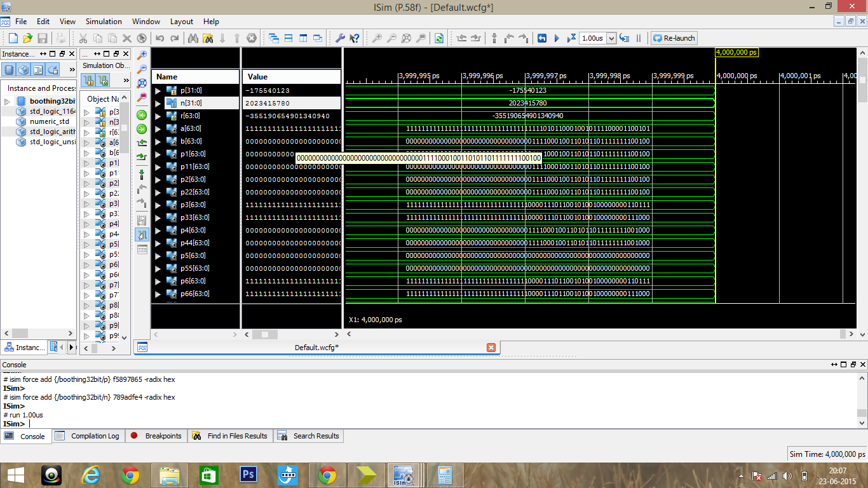Click the cut (scissors) toolbar icon
The width and height of the screenshot is (868, 488).
coord(83,38)
